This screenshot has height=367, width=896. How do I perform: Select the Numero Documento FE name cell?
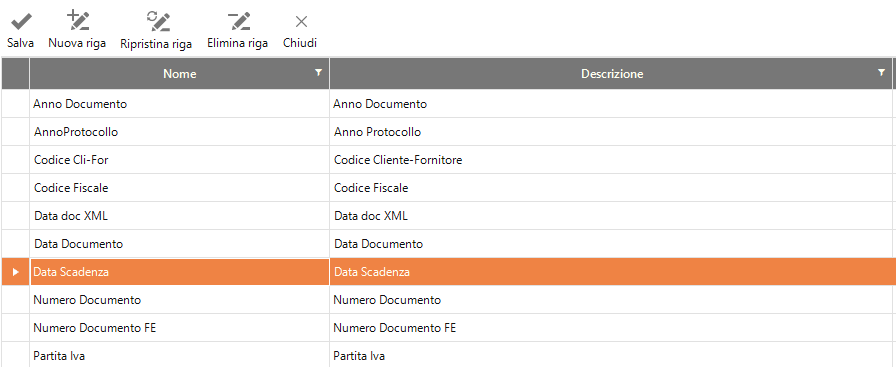pyautogui.click(x=179, y=328)
